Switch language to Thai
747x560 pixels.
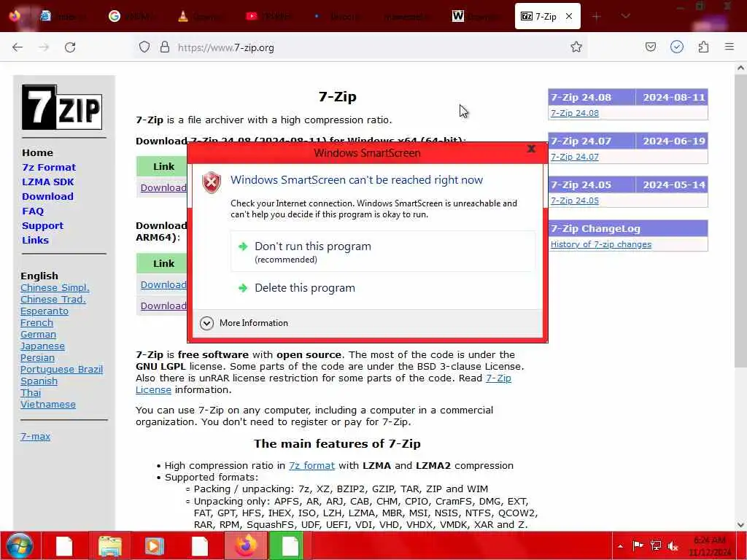(31, 393)
